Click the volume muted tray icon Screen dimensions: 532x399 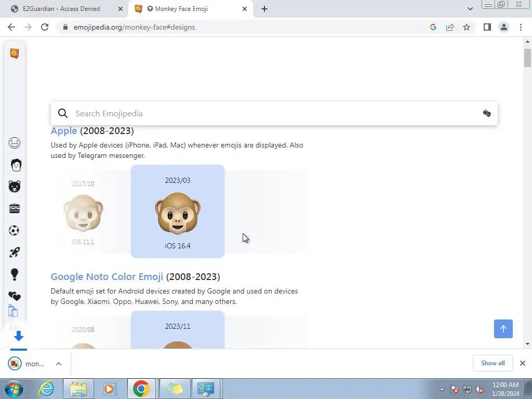[x=480, y=390]
